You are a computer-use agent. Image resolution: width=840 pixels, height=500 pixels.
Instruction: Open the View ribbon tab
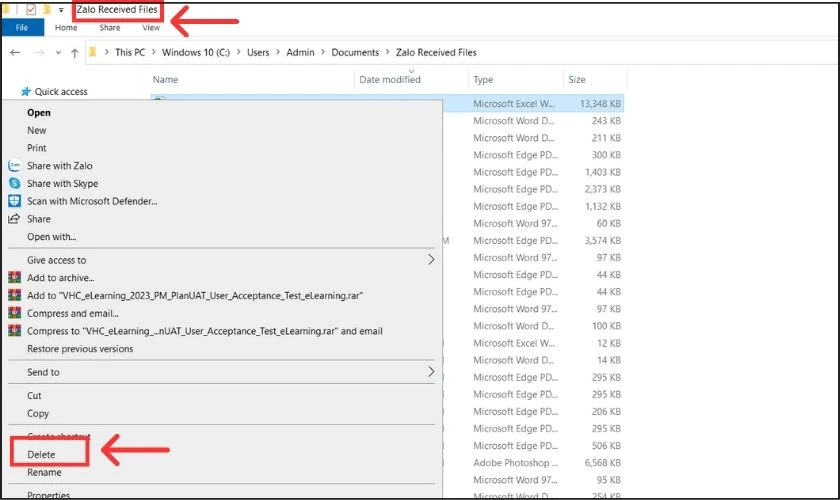(x=151, y=27)
